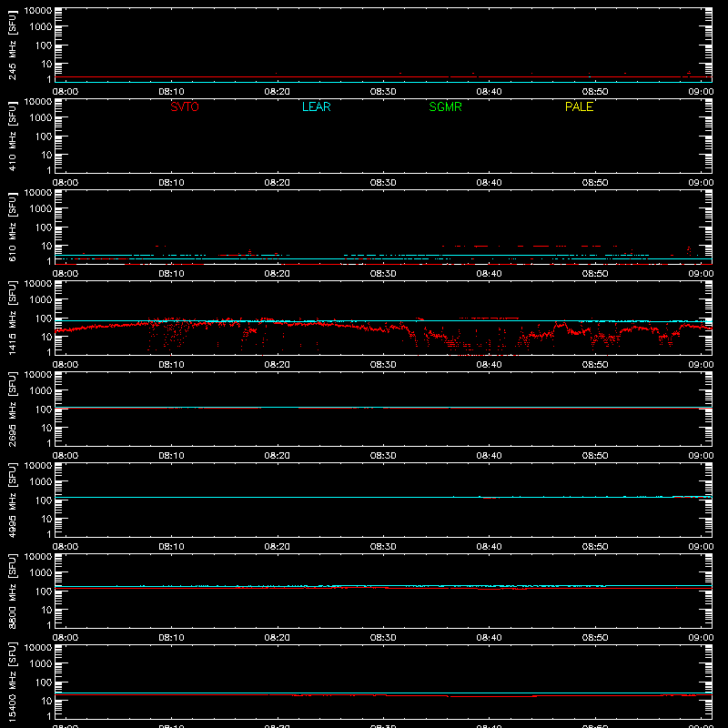Click 08:00 below the 8800 MHz panel
Image resolution: width=728 pixels, height=728 pixels.
[x=66, y=638]
